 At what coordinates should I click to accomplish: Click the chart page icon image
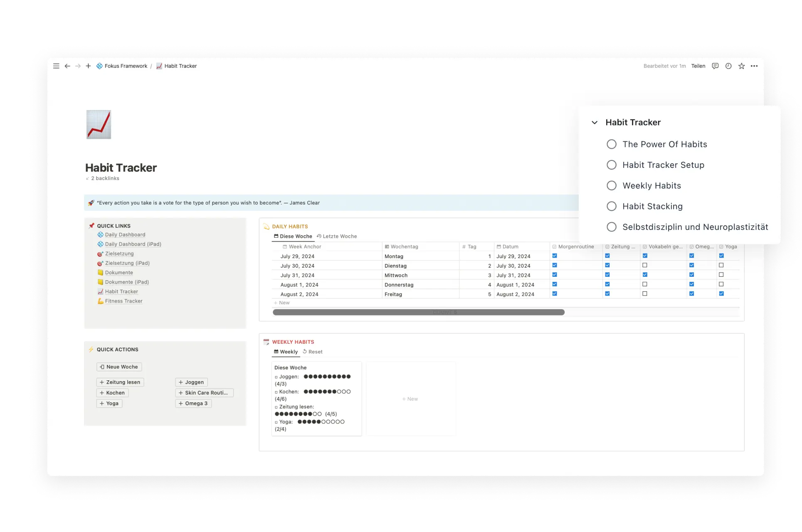click(x=99, y=124)
